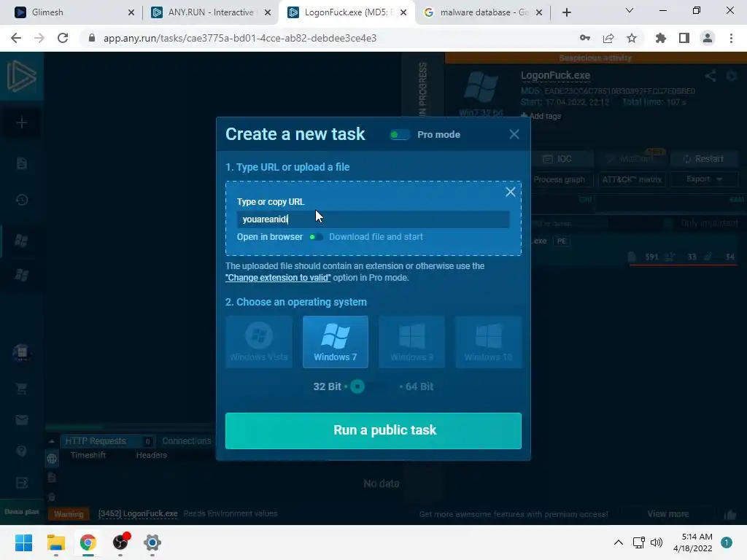Open saved passwords key icon
This screenshot has height=560, width=747.
coord(585,38)
